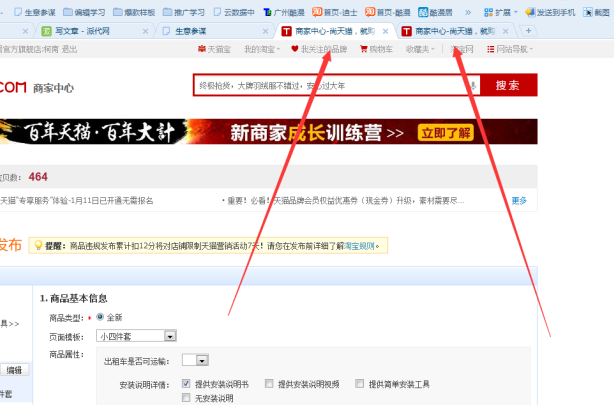Open the 生意参谋 bookmark
This screenshot has height=405, width=614.
coord(34,13)
